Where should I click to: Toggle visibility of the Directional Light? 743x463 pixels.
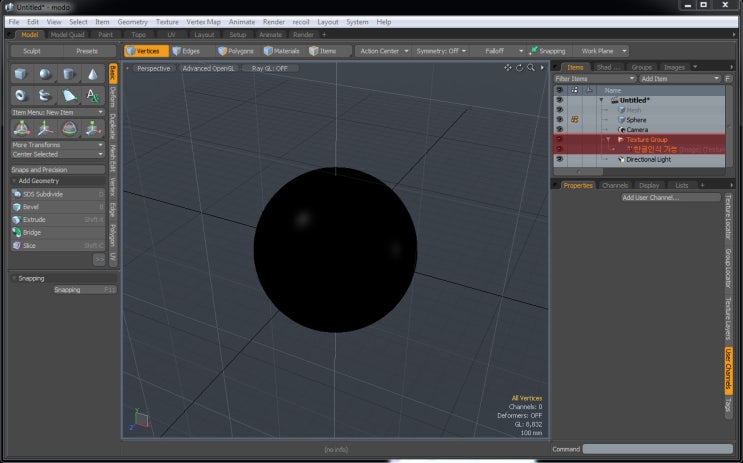tap(560, 159)
